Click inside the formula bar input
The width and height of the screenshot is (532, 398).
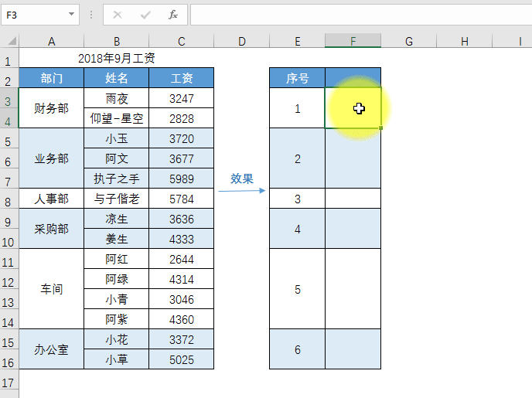(x=361, y=15)
